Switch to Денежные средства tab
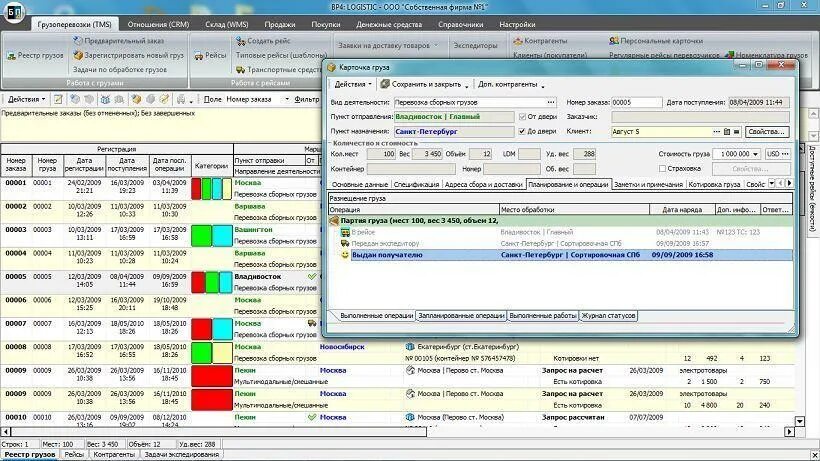This screenshot has height=461, width=820. (389, 25)
